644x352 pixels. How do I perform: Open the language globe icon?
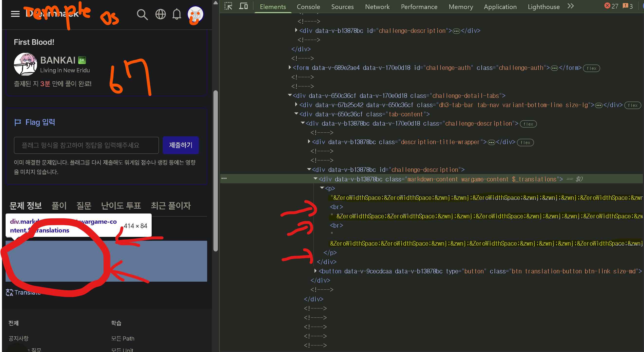(x=160, y=14)
